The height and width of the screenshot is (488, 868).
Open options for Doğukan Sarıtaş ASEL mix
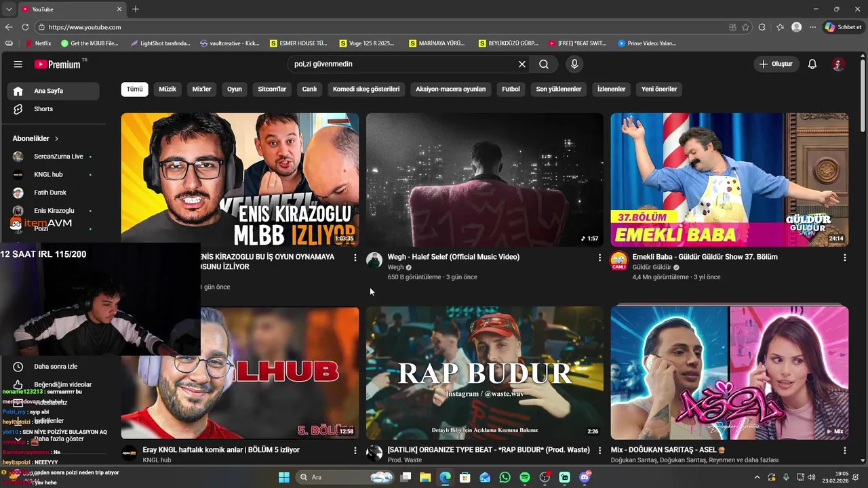[x=844, y=450]
